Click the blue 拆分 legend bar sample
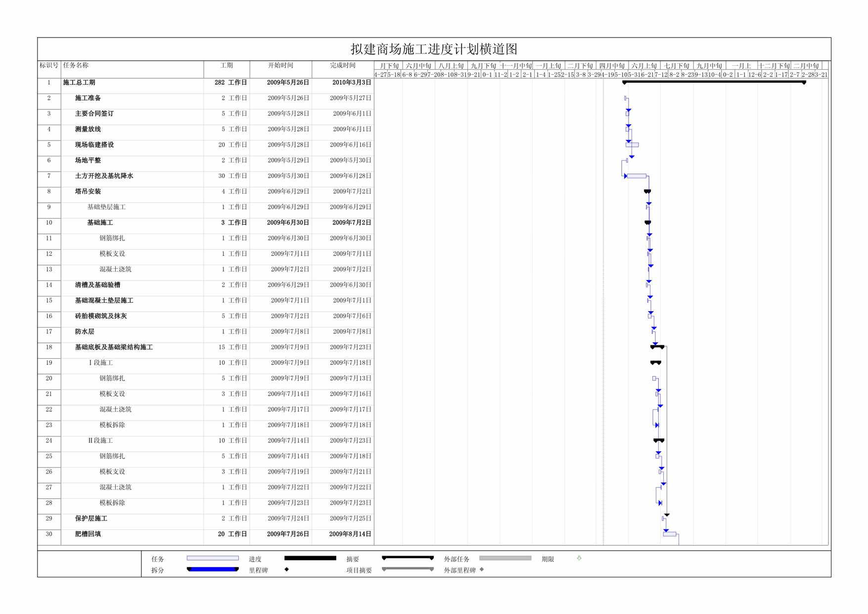Image resolution: width=868 pixels, height=614 pixels. (x=213, y=569)
